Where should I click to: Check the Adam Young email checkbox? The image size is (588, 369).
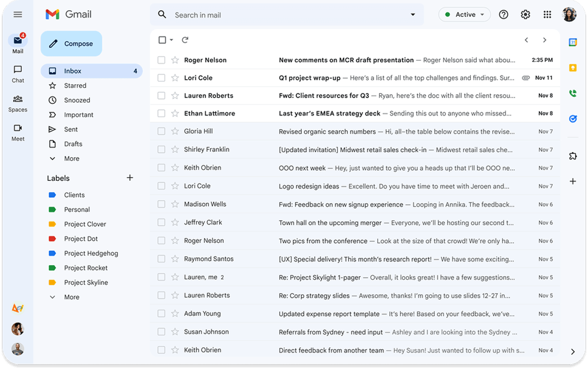pyautogui.click(x=162, y=313)
